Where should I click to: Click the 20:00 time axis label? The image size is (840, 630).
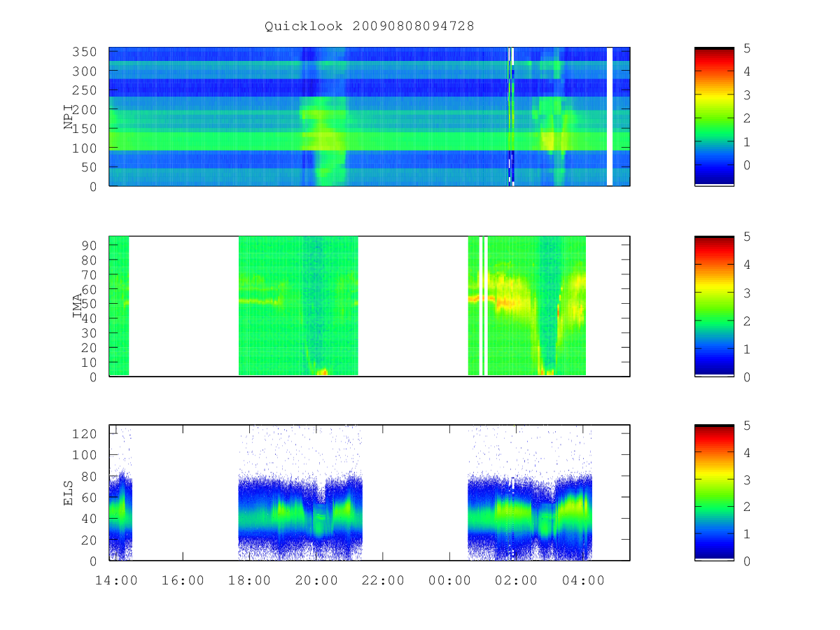coord(316,580)
